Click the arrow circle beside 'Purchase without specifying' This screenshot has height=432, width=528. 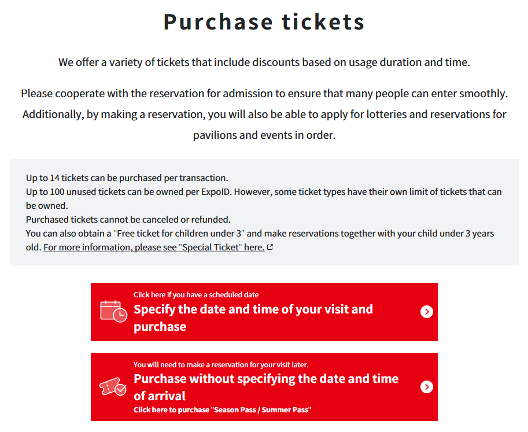426,387
